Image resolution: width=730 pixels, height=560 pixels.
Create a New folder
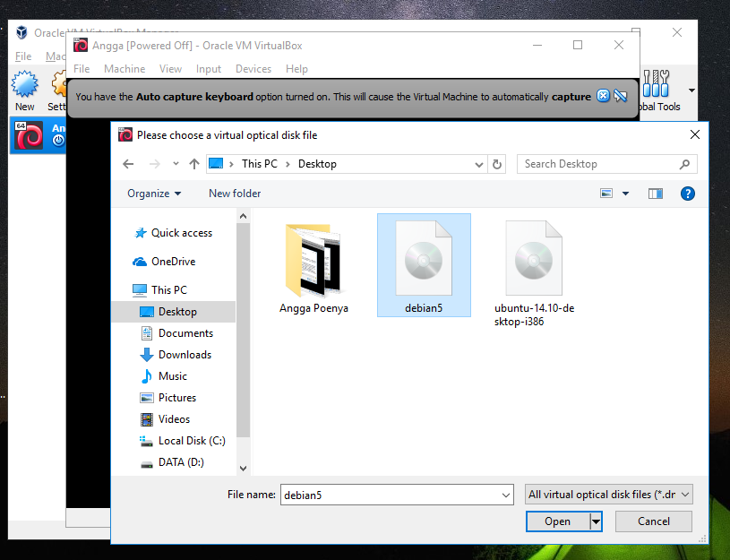(235, 194)
